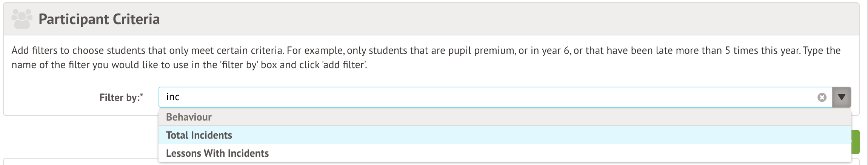Image resolution: width=868 pixels, height=165 pixels.
Task: Click the typed text 'inc' in the filter box
Action: (x=173, y=97)
